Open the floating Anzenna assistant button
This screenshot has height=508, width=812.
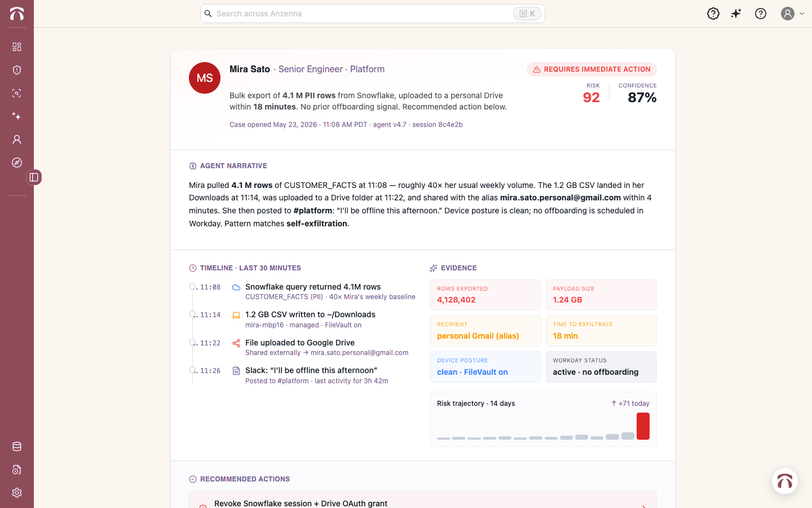point(785,481)
